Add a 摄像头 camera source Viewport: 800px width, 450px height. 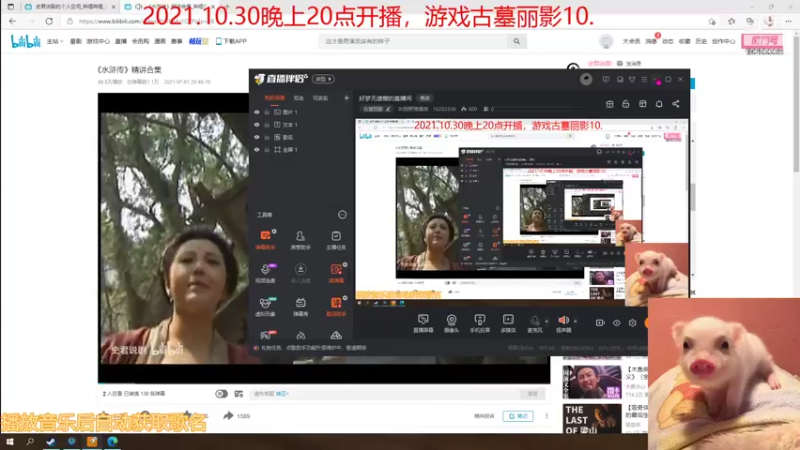[452, 323]
